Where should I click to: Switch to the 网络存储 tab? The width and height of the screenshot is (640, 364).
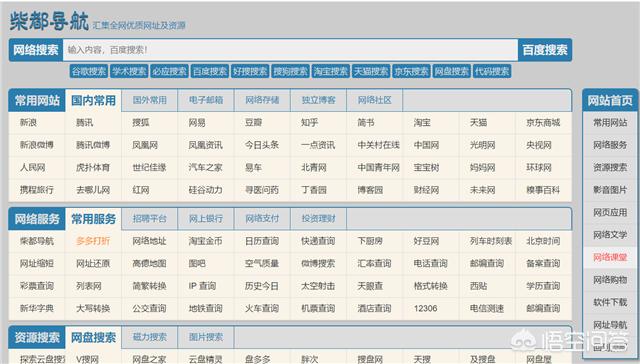coord(262,100)
